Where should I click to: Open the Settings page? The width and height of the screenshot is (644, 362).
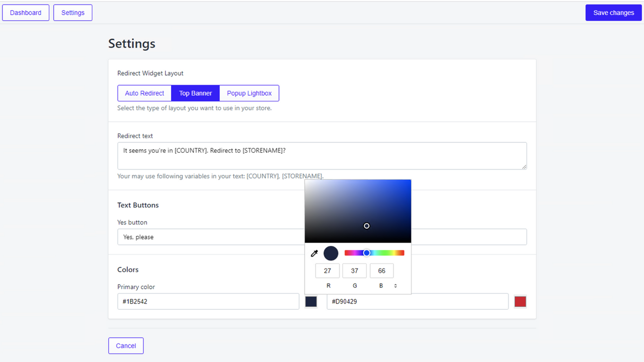coord(72,12)
